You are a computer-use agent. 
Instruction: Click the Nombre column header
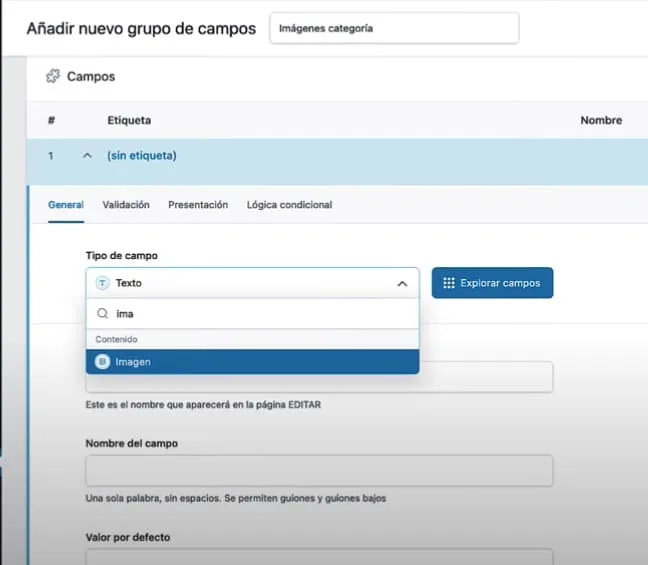pos(601,120)
